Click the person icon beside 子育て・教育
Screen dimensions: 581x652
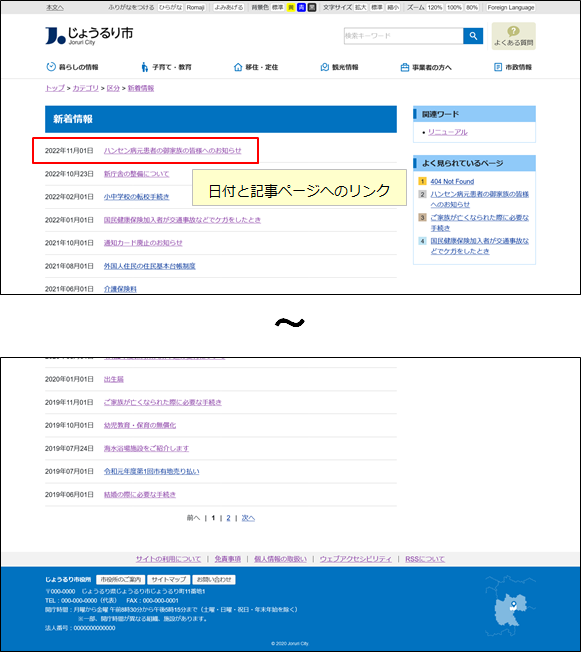[x=144, y=67]
